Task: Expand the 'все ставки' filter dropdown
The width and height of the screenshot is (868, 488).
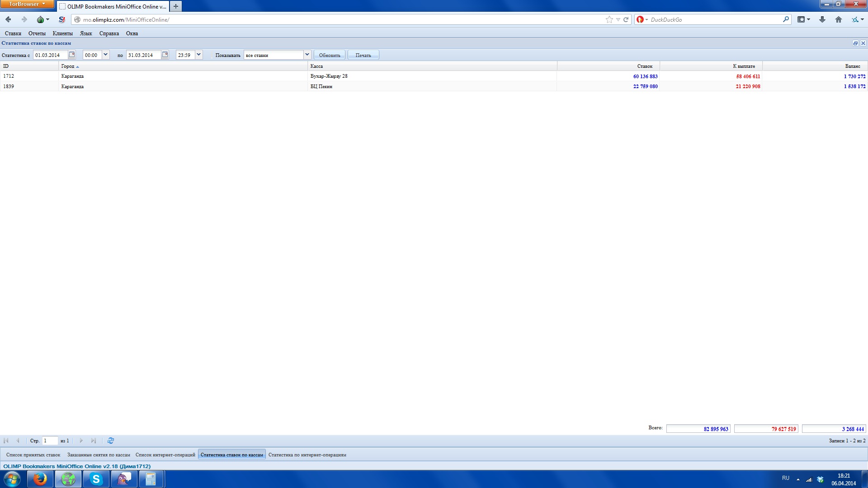Action: [x=307, y=55]
